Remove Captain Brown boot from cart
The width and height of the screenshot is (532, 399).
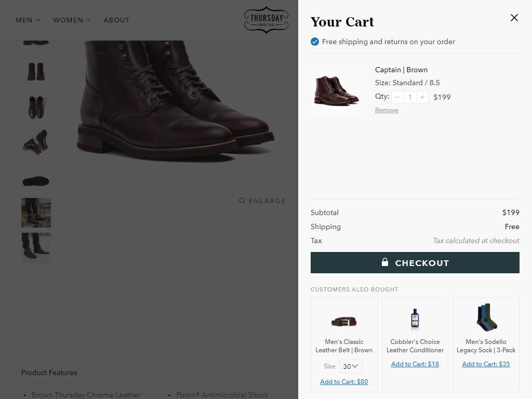coord(387,110)
